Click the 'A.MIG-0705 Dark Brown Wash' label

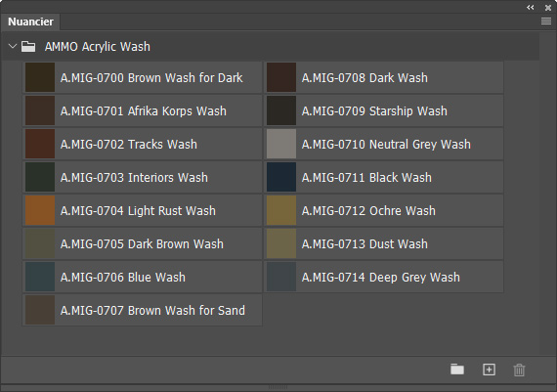[142, 243]
